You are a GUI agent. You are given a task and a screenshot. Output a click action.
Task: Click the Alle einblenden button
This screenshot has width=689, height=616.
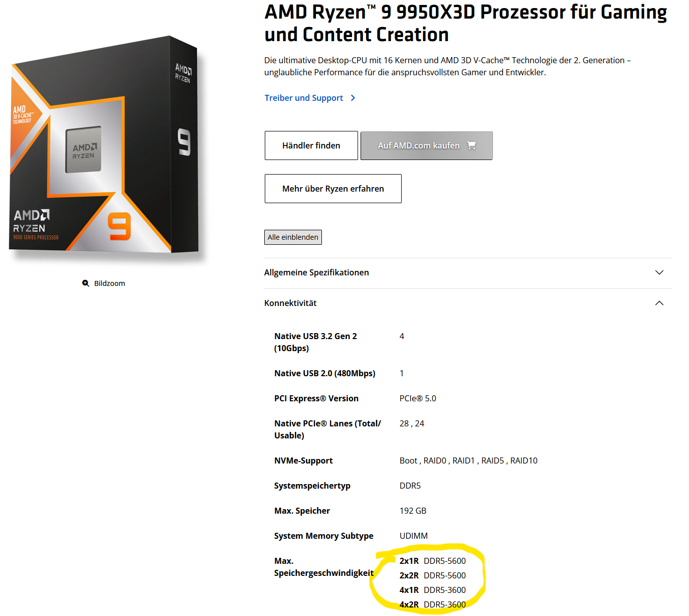293,237
